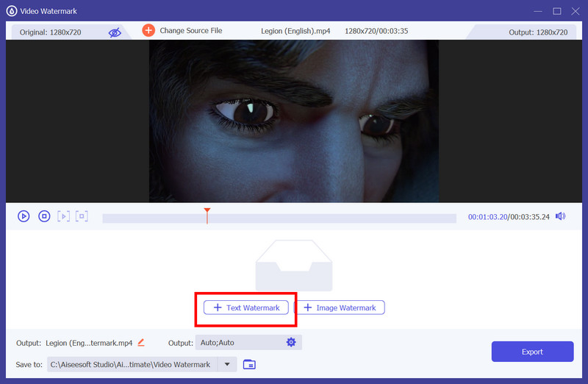Rename output file with pencil icon
The width and height of the screenshot is (588, 384).
141,342
